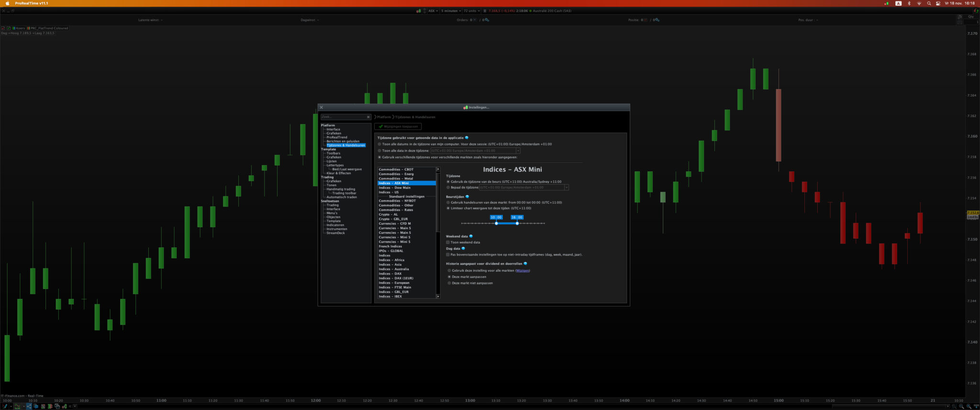
Task: Select 'Toon alle datums in de tijdzone van mijn computer'
Action: pos(380,144)
